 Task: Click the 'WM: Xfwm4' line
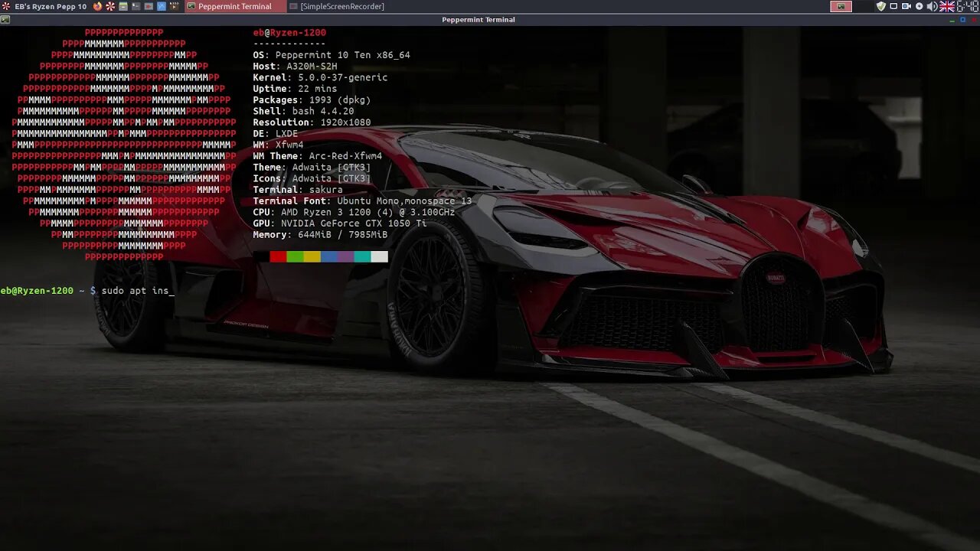pos(278,145)
